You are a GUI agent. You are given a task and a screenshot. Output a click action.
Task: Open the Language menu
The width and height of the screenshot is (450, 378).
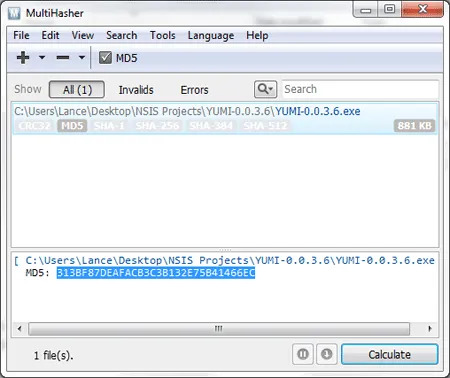click(x=211, y=35)
